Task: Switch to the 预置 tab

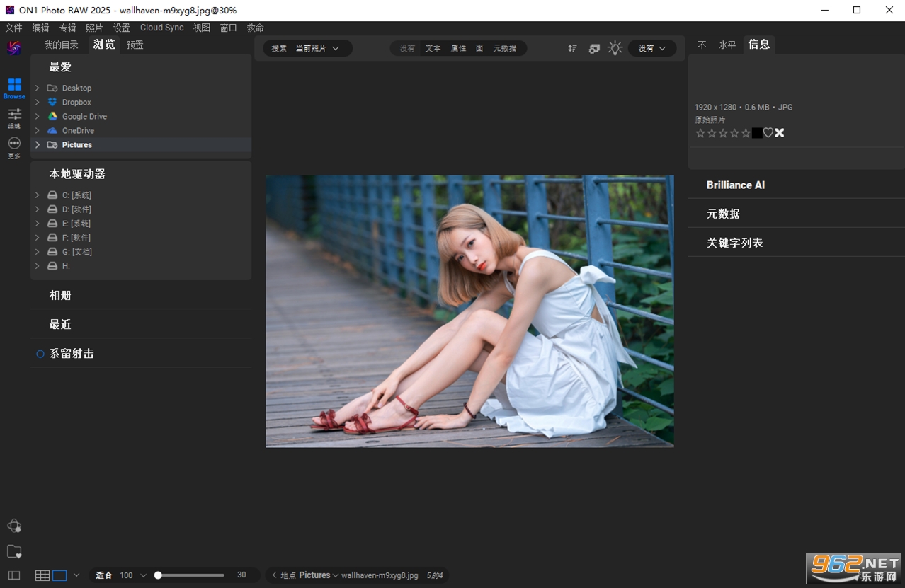Action: pyautogui.click(x=135, y=45)
